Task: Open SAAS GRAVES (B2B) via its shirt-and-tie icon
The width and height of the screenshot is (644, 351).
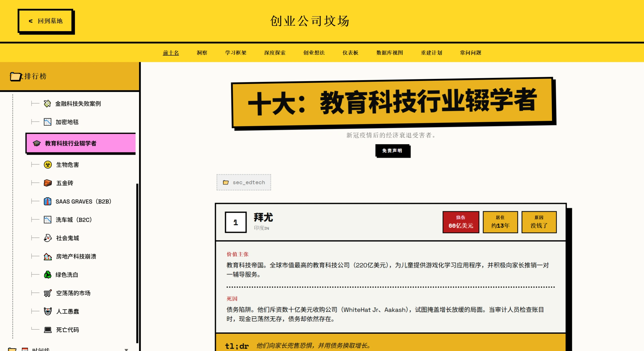Action: (47, 201)
